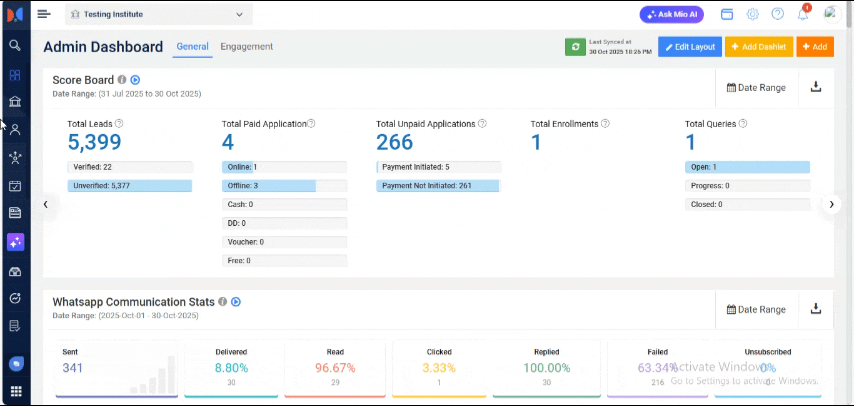854x406 pixels.
Task: Click the right arrow of the Score Board carousel
Action: [831, 204]
